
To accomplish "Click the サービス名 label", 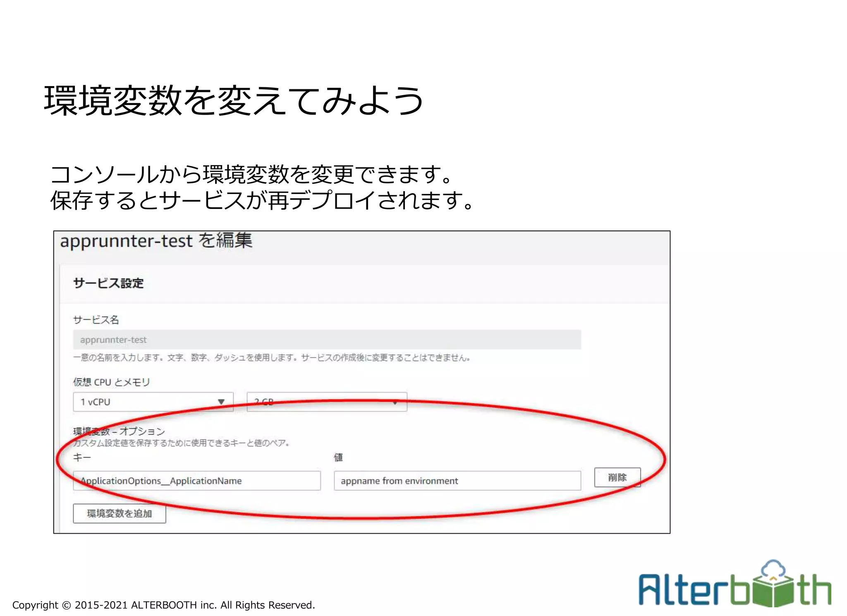I will click(x=96, y=320).
